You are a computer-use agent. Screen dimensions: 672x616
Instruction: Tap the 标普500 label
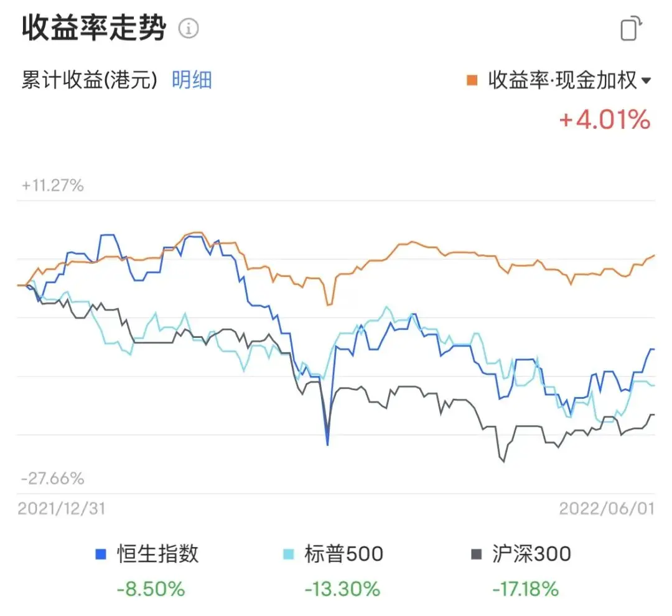point(343,553)
